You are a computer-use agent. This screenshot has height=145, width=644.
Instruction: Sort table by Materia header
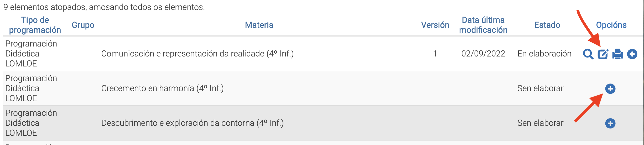click(x=259, y=25)
